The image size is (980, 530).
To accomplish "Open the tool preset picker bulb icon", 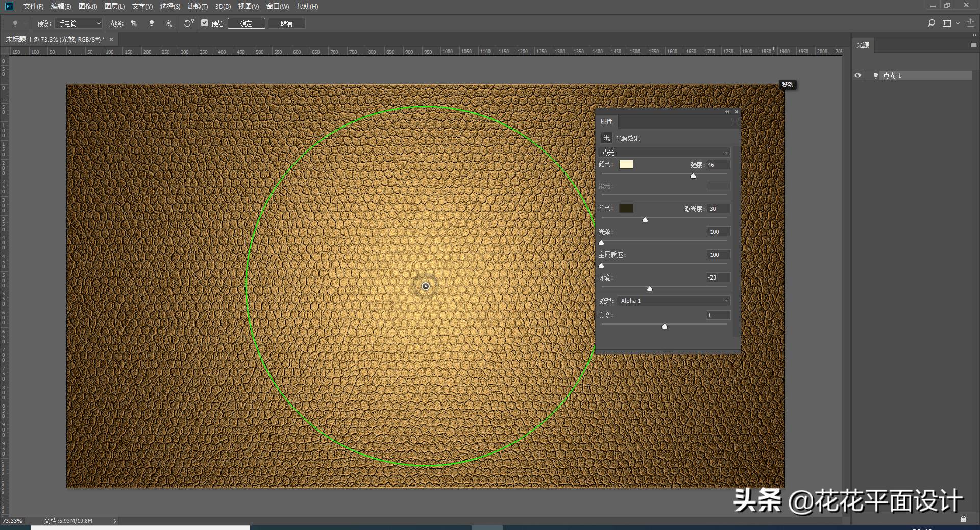I will pyautogui.click(x=15, y=23).
